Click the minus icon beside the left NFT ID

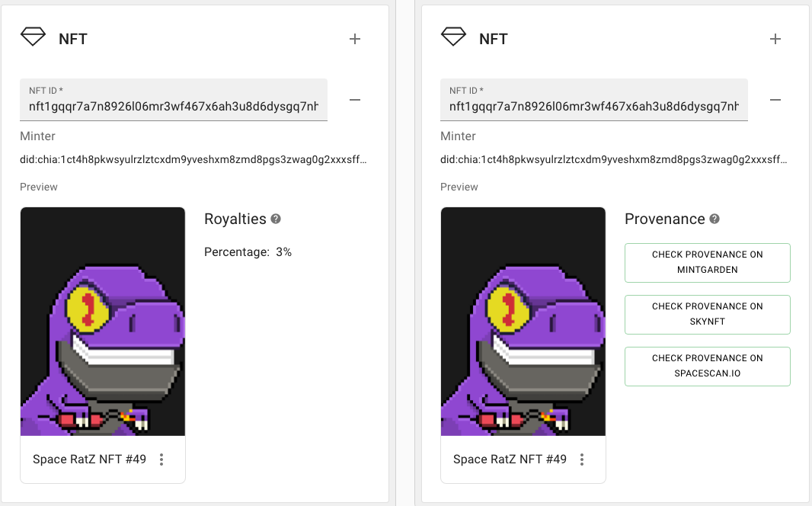tap(355, 100)
